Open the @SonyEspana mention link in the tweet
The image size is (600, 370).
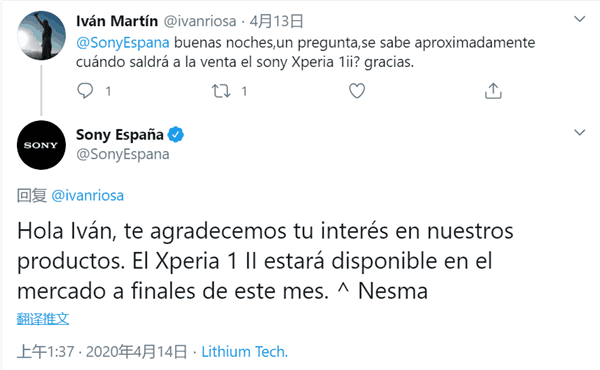tap(122, 42)
